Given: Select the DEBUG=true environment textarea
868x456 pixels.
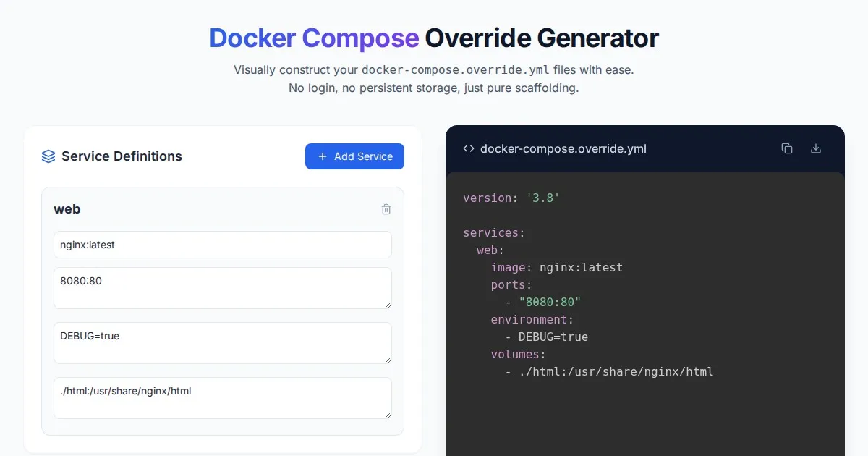Looking at the screenshot, I should [x=223, y=342].
